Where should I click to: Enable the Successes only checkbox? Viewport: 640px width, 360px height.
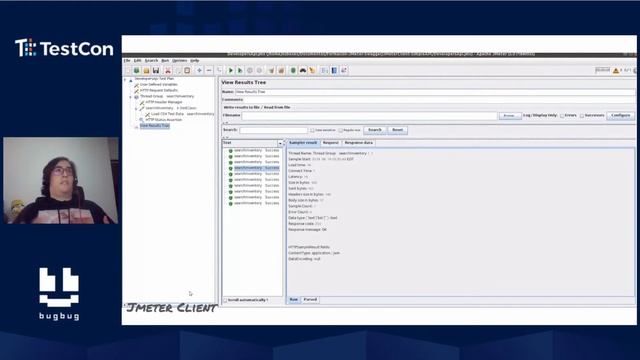[x=582, y=116]
